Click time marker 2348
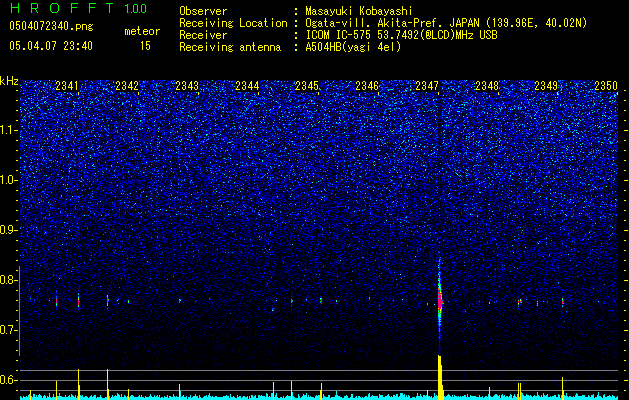Viewport: 629px width, 400px height. (487, 85)
